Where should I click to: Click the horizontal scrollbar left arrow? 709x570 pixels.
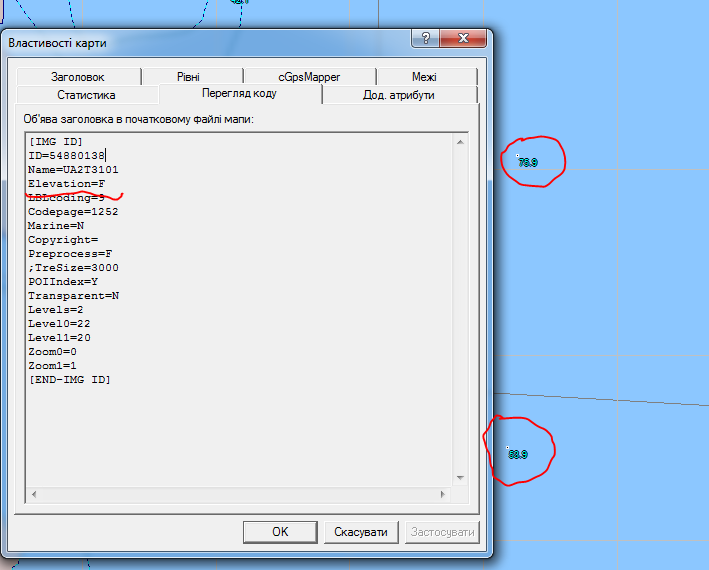[x=34, y=495]
